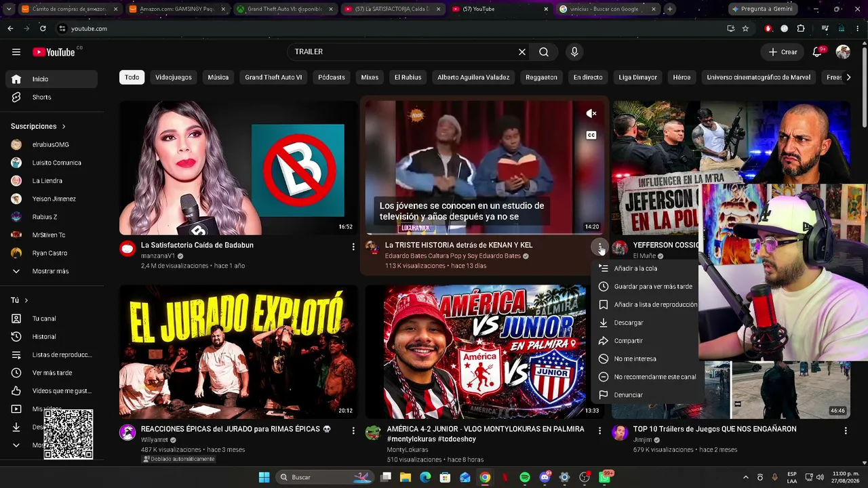Open the EL JURADO EXPLOTÓ thumbnail

pyautogui.click(x=238, y=352)
